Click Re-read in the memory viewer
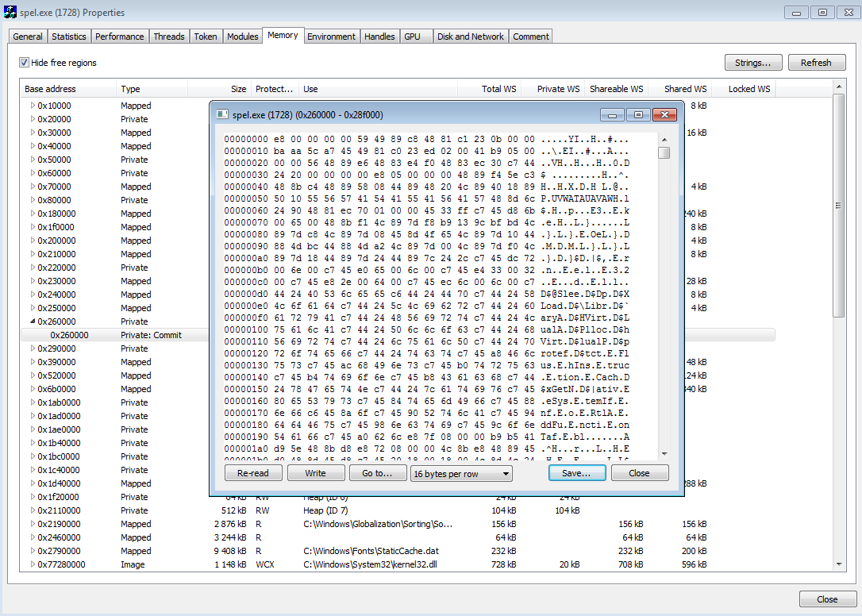 253,473
